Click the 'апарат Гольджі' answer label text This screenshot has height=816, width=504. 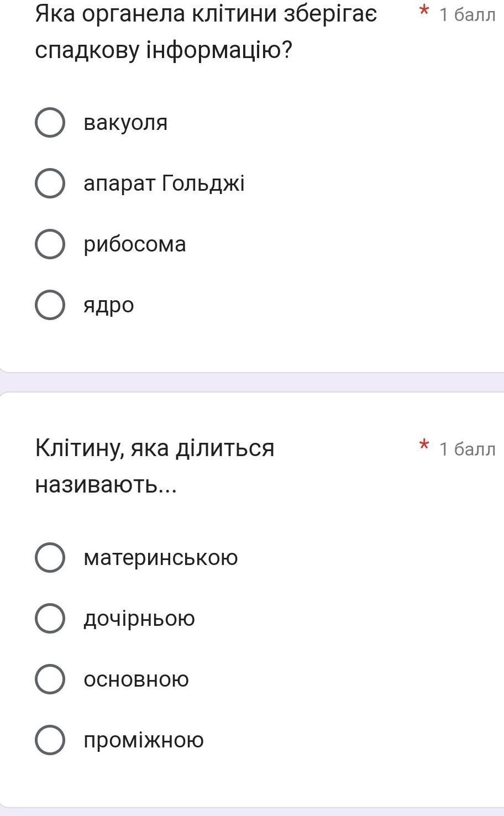(x=164, y=183)
